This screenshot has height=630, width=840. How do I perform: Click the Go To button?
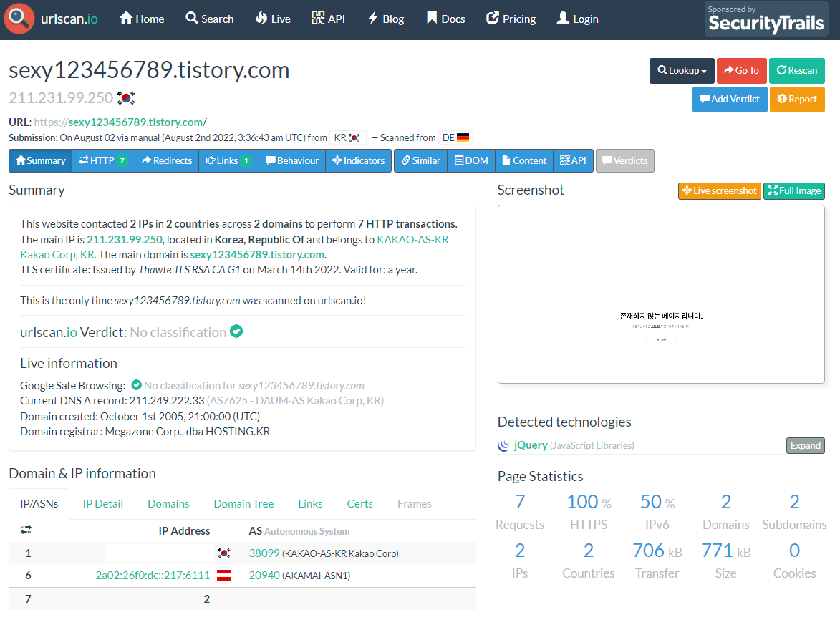pos(741,71)
